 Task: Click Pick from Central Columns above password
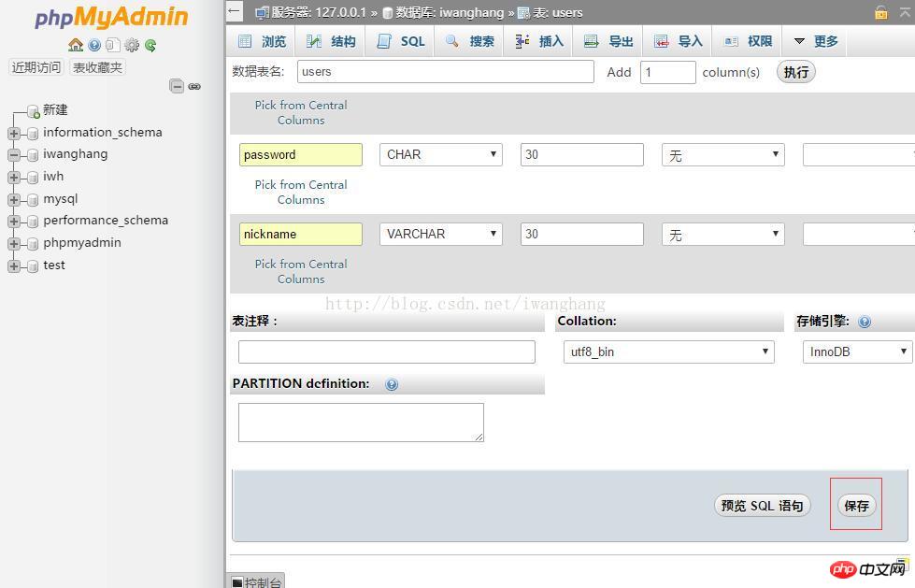(301, 113)
